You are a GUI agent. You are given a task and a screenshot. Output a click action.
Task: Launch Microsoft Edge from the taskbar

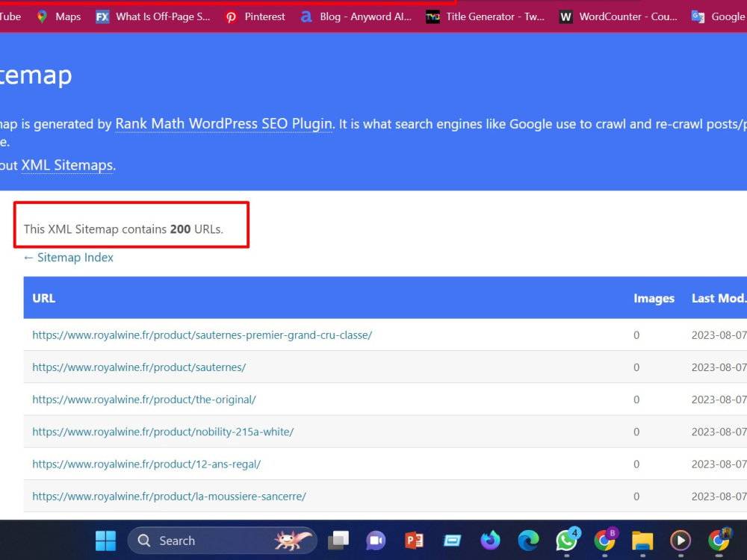(528, 541)
